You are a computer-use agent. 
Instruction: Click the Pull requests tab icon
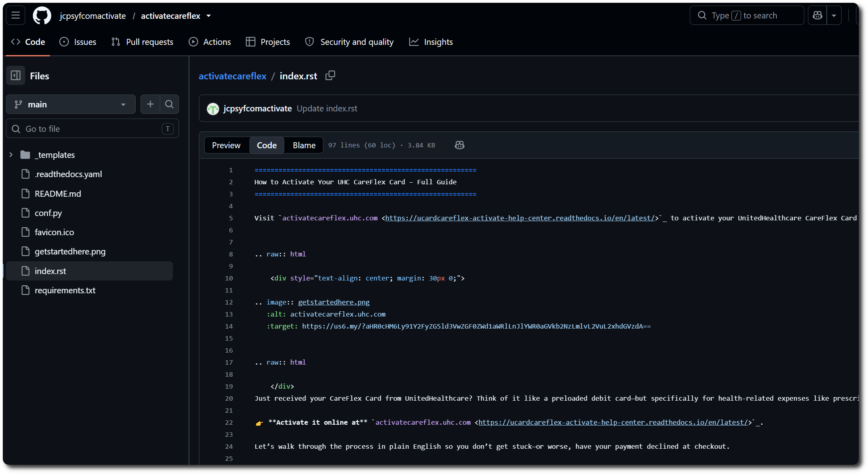pyautogui.click(x=116, y=42)
